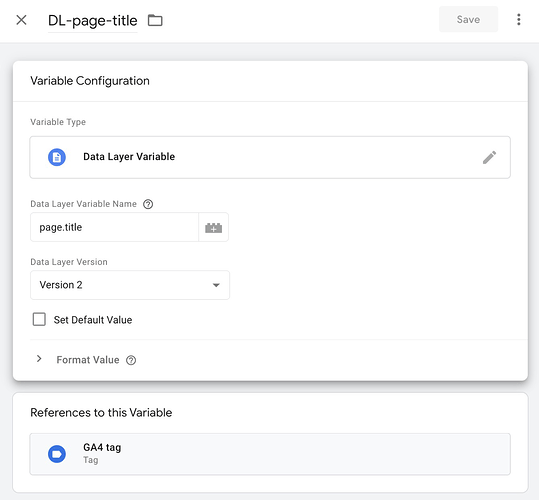Click the Set Default Value label

pos(93,320)
